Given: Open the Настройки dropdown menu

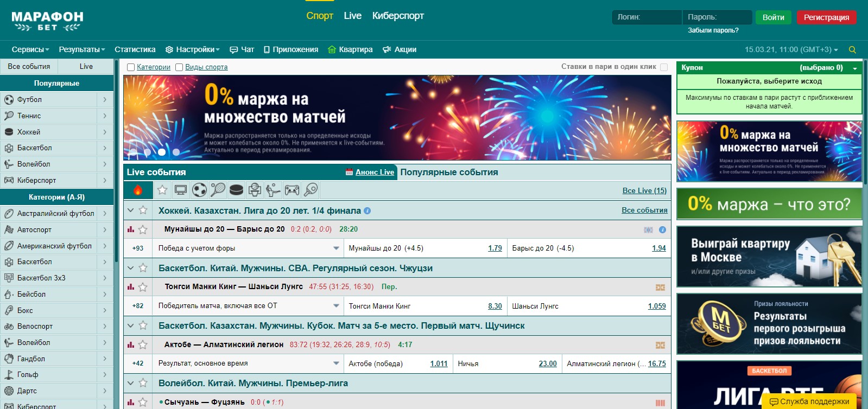Looking at the screenshot, I should 192,49.
